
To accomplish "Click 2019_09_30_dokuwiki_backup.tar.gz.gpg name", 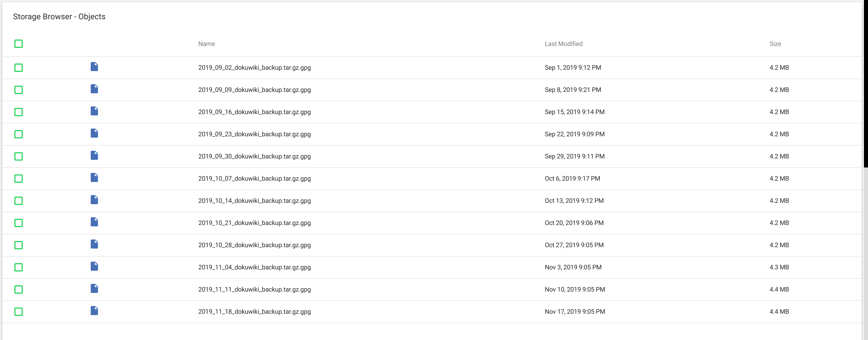I will coord(254,156).
